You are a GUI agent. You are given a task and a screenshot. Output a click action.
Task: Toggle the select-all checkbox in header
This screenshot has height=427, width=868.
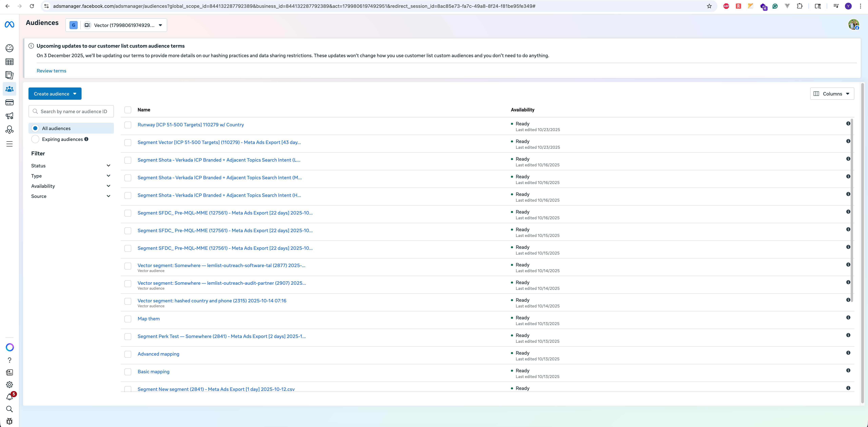[128, 110]
